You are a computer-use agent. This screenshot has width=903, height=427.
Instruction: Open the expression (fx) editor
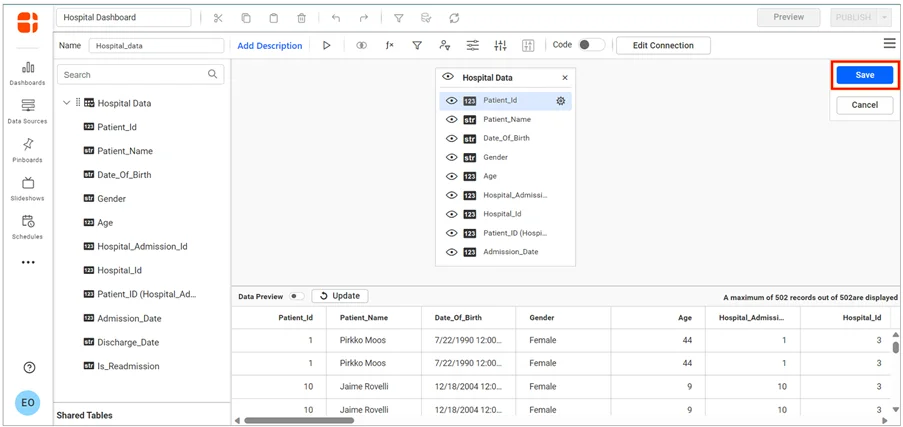389,45
